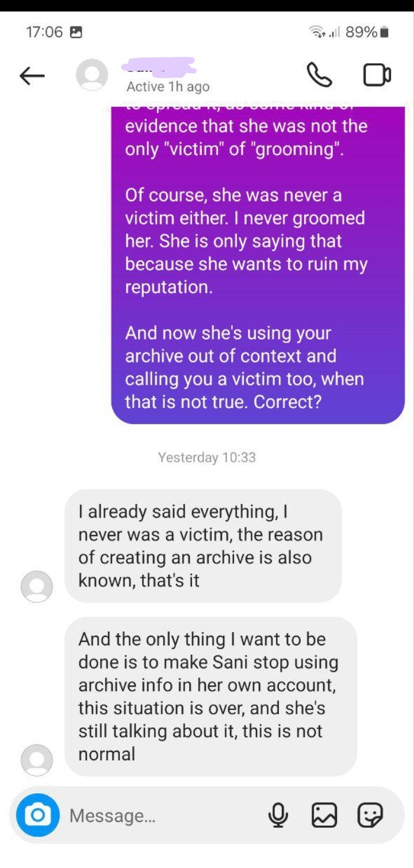Tap the Message... text input field
This screenshot has width=414, height=868.
[x=164, y=815]
